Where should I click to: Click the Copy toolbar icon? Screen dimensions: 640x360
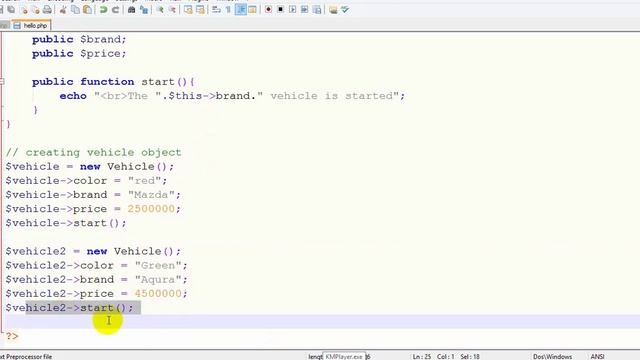[x=76, y=9]
